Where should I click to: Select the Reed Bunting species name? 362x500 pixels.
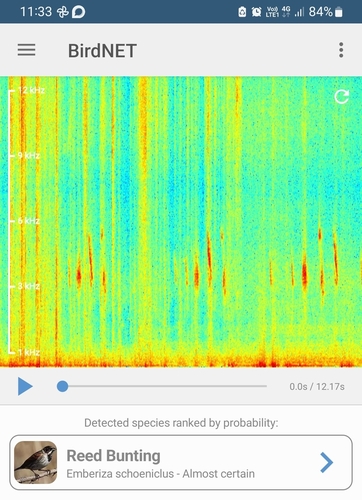[113, 456]
